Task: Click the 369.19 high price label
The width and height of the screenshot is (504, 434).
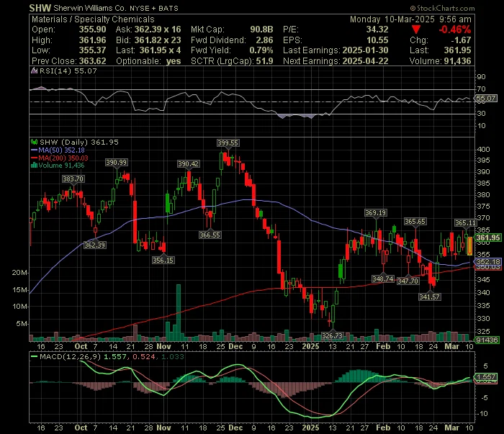Action: click(x=375, y=212)
